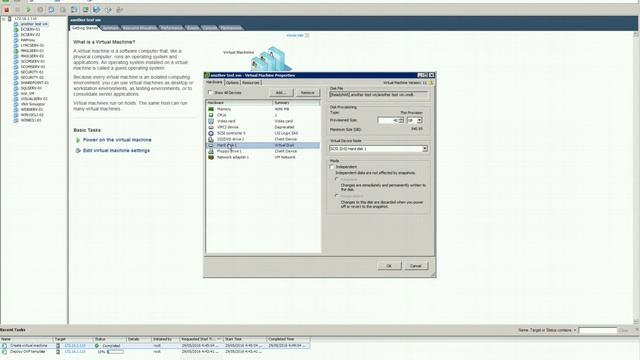This screenshot has width=640, height=360.
Task: Click the Completed status icon in Recent Tasks
Action: pos(97,346)
